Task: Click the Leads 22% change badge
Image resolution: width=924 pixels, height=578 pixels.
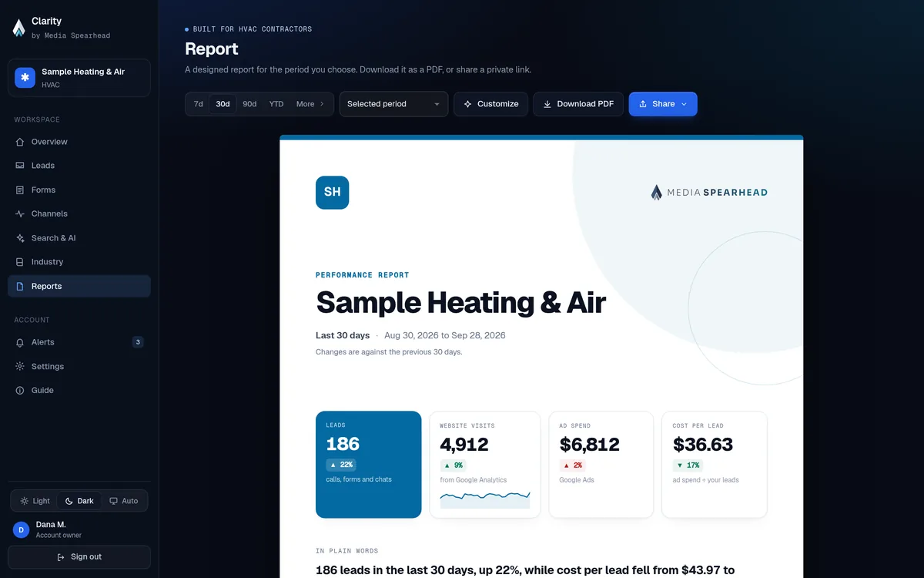Action: click(x=340, y=465)
